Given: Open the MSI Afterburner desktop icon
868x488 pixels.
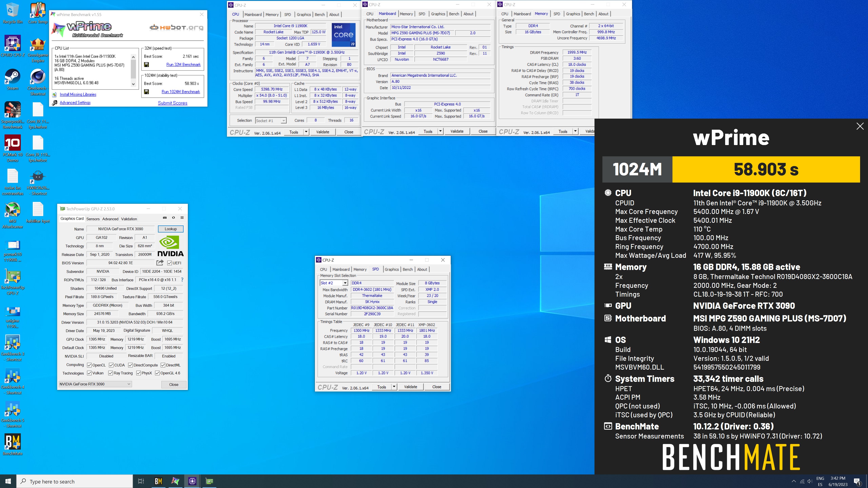Looking at the screenshot, I should click(12, 215).
